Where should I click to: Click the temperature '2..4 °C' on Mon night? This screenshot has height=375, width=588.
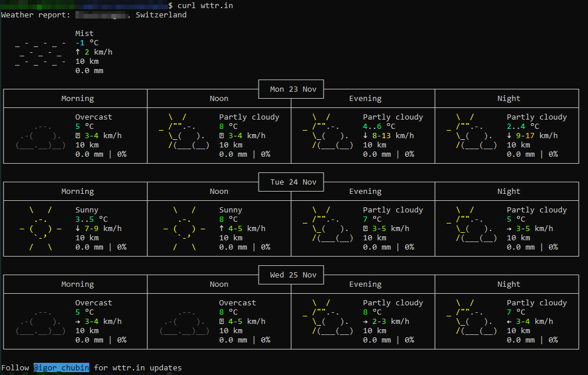coord(523,126)
